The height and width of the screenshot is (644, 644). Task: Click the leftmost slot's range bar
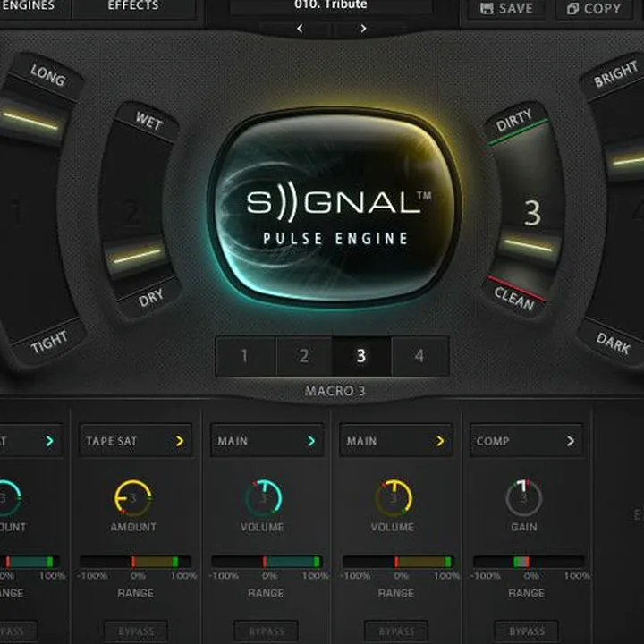click(30, 562)
